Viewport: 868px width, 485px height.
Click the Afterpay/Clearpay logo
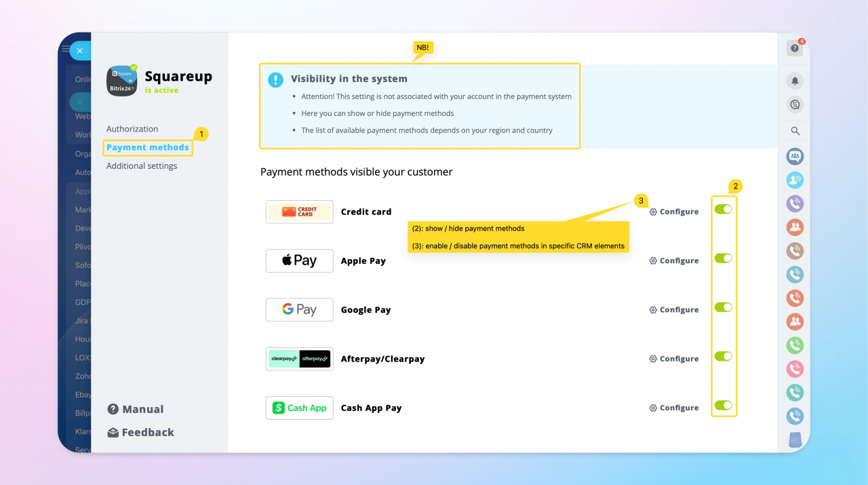(x=299, y=358)
